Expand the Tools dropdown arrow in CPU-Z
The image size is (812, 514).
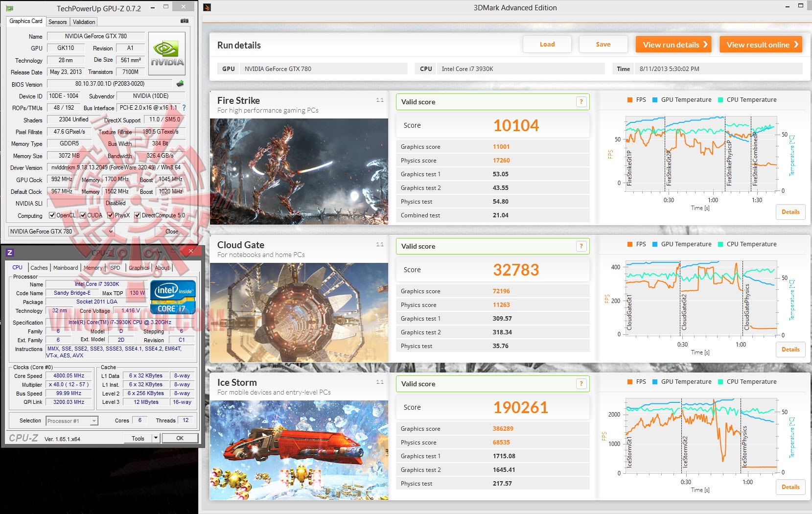pyautogui.click(x=156, y=438)
